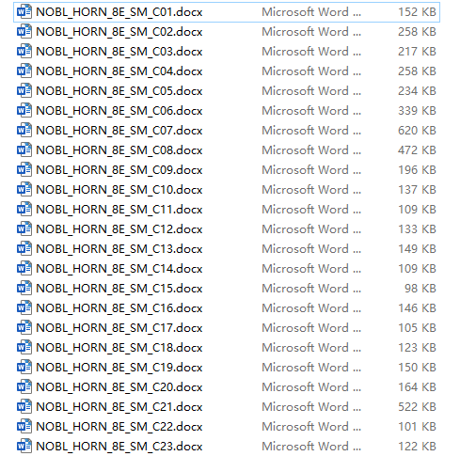The width and height of the screenshot is (476, 472).
Task: Click the 472 KB size of C08
Action: [417, 150]
